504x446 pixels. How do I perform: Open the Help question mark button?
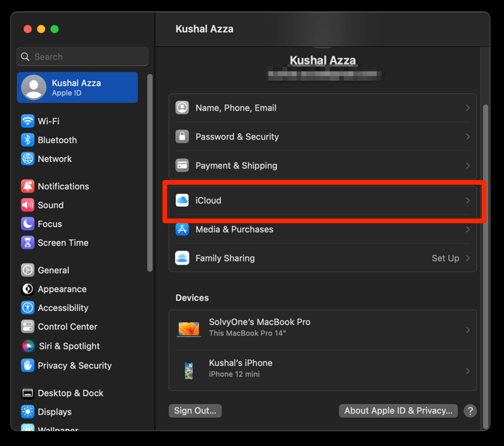[470, 410]
